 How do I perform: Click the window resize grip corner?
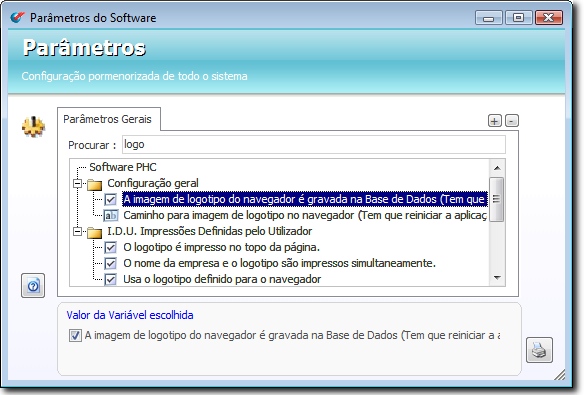[x=560, y=375]
